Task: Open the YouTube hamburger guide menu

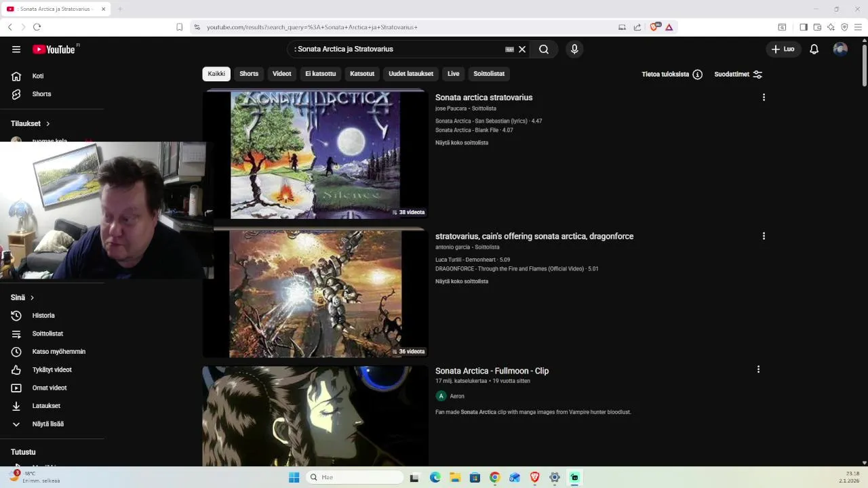Action: (x=16, y=49)
